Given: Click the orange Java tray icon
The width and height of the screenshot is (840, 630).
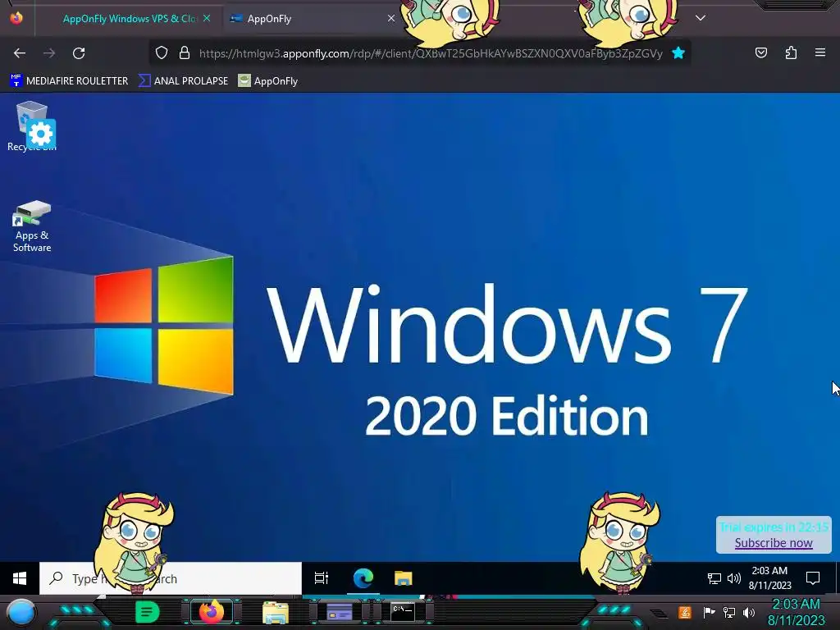Looking at the screenshot, I should pyautogui.click(x=685, y=612).
